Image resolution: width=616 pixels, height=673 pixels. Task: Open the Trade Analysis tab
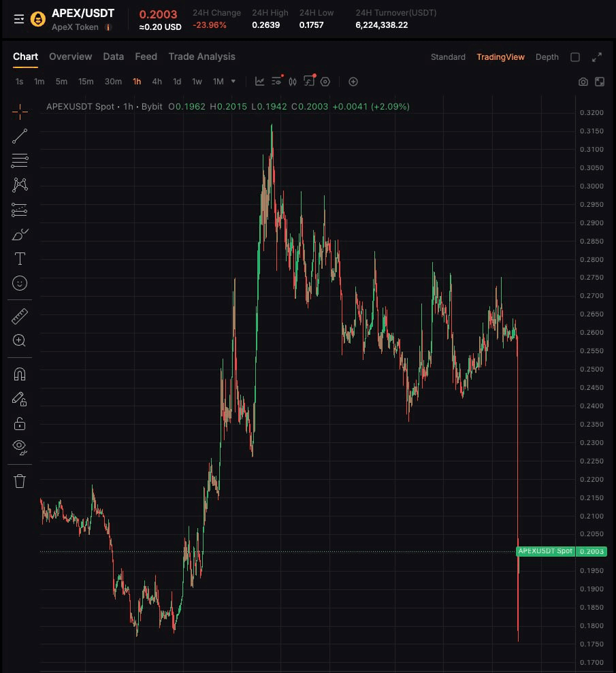(201, 56)
